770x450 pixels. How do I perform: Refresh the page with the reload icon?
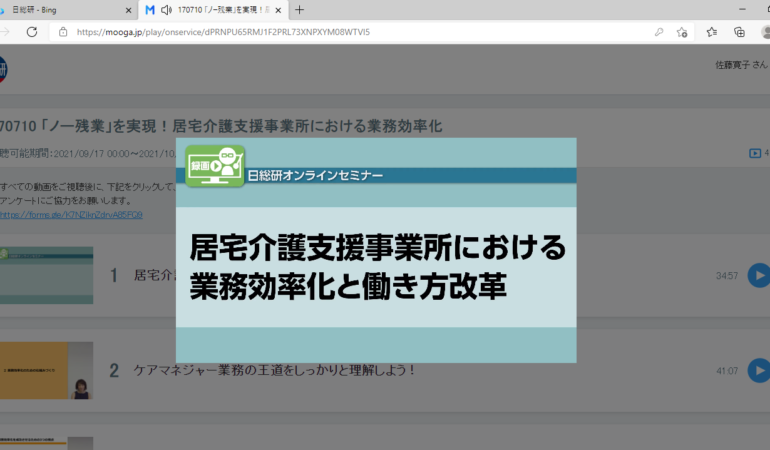coord(32,32)
